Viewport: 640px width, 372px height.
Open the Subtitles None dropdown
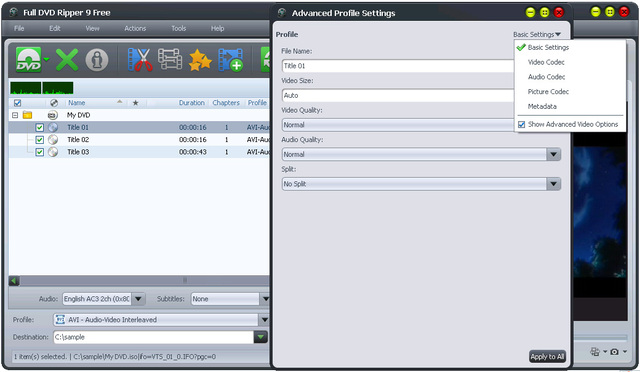click(230, 299)
